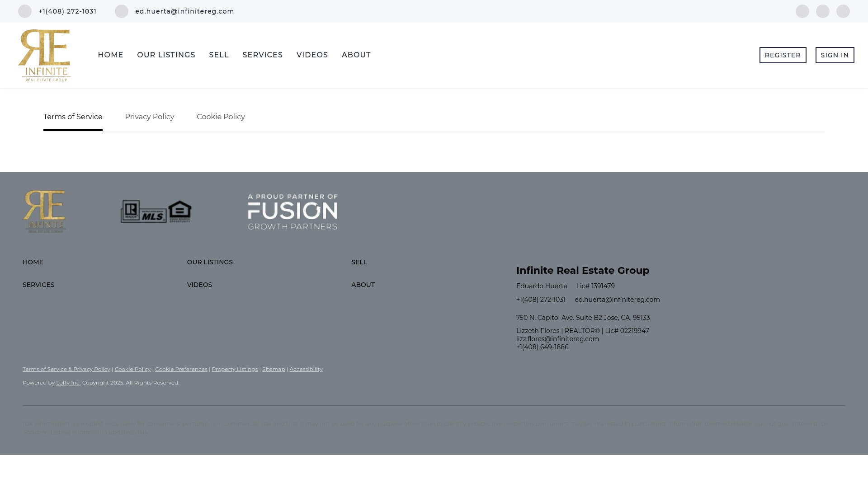Image resolution: width=868 pixels, height=488 pixels.
Task: Click the phone icon in top bar
Action: coord(25,11)
